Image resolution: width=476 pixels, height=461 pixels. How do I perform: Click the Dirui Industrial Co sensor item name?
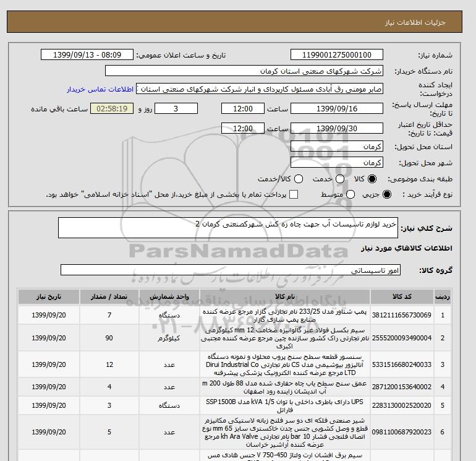[x=285, y=364]
